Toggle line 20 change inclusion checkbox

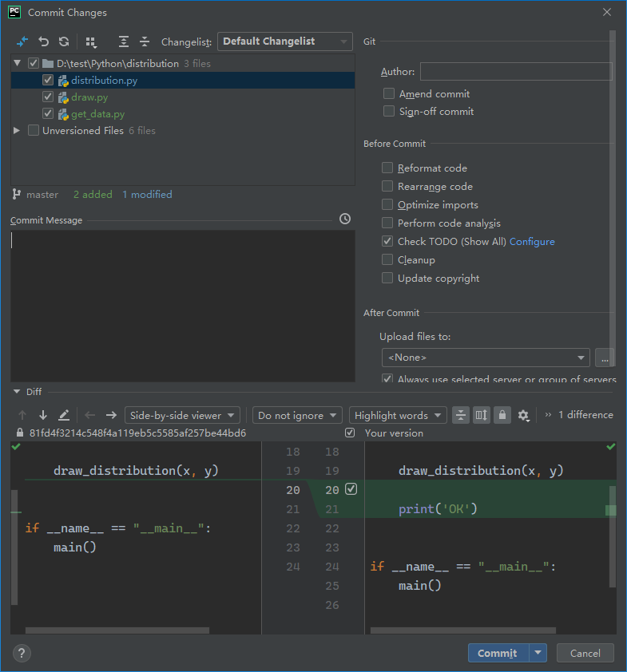351,489
